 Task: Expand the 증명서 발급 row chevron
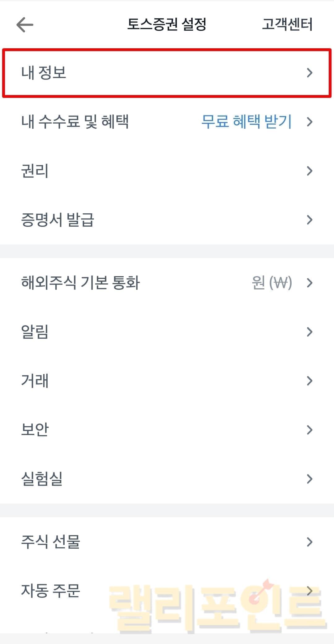pos(309,220)
